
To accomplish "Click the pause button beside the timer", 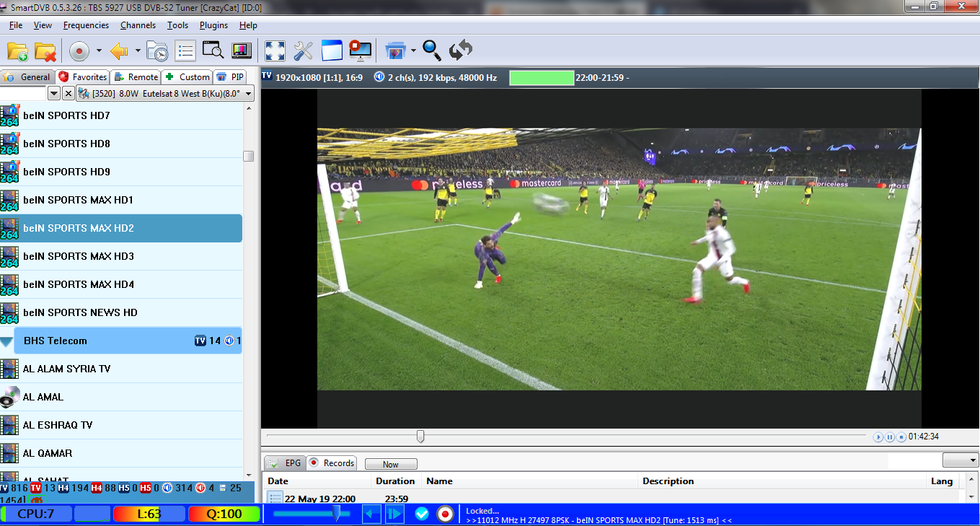I will pos(890,437).
